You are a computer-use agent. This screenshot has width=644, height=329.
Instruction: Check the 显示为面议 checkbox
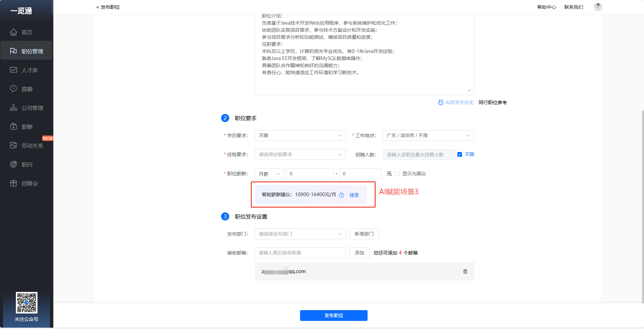pos(397,174)
